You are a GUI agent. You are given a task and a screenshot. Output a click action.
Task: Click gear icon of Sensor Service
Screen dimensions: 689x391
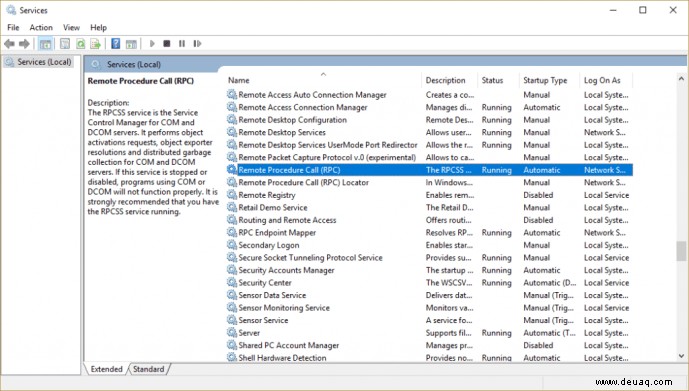232,320
